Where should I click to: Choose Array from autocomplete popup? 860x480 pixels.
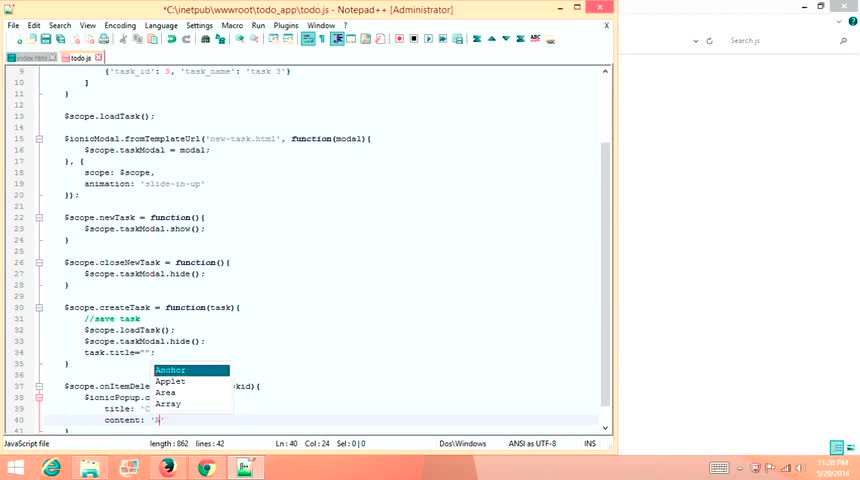coord(192,404)
